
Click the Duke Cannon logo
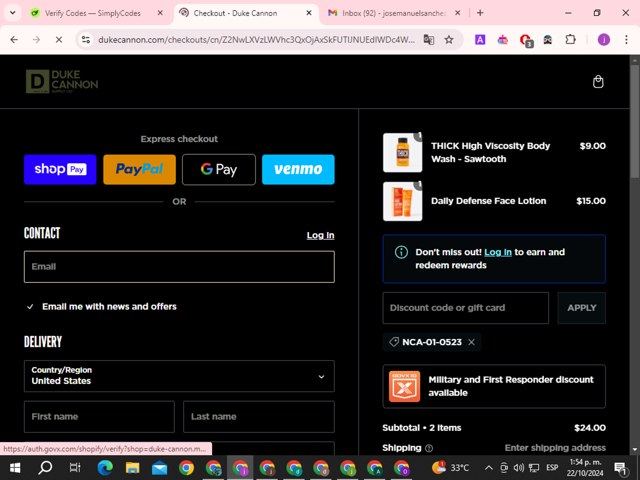click(x=62, y=81)
